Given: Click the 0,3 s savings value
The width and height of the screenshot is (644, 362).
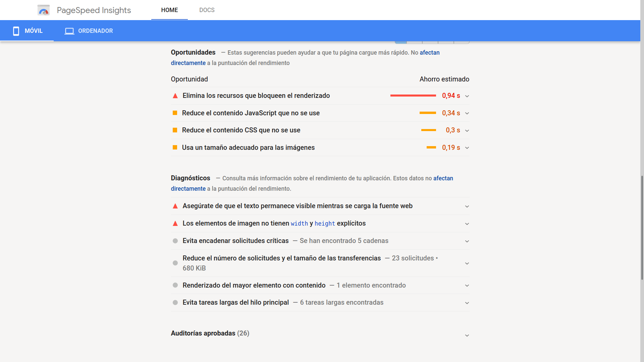Looking at the screenshot, I should (453, 130).
